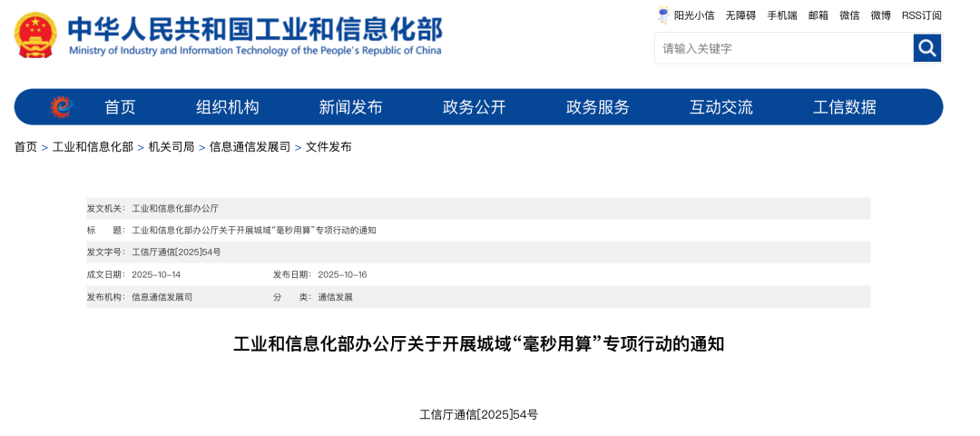Click the magnifier search button
The image size is (980, 436).
(x=926, y=48)
